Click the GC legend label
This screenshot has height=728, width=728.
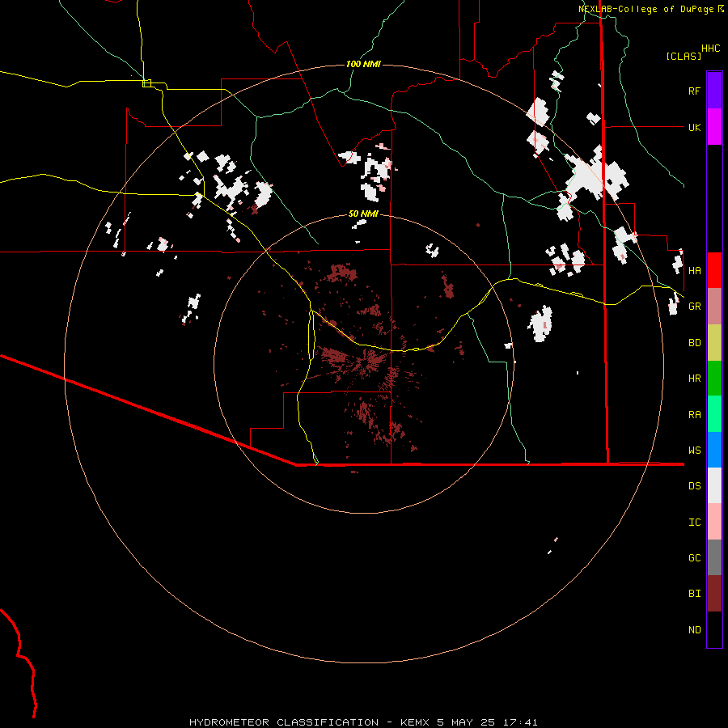point(694,558)
